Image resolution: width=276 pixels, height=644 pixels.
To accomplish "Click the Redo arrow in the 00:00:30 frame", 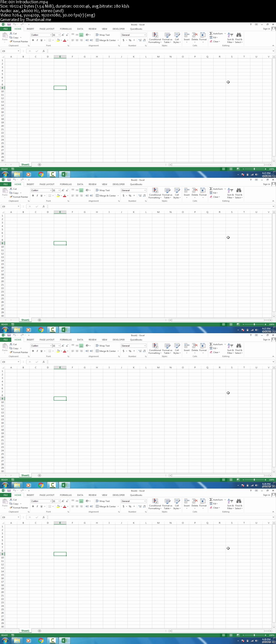I will point(22,335).
